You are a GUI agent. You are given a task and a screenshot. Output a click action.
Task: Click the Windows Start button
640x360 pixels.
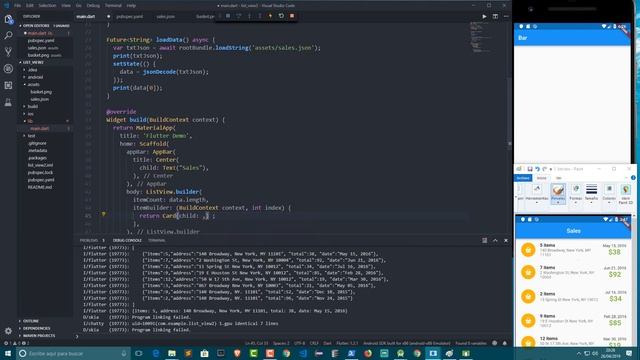coord(8,353)
